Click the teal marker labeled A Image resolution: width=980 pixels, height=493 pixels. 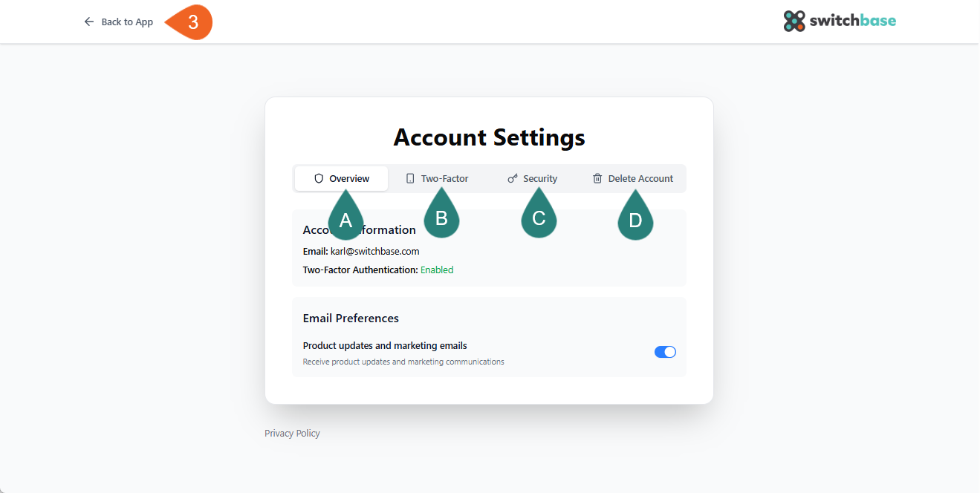coord(345,218)
